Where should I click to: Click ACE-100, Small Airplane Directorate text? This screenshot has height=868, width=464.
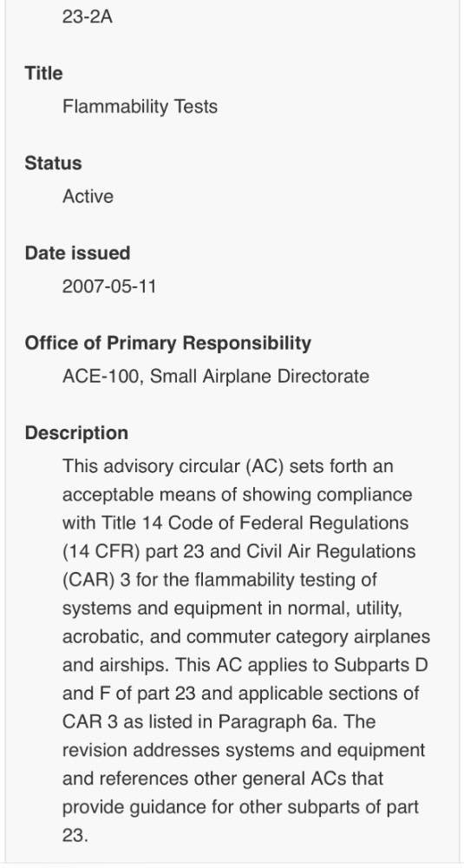coord(216,377)
